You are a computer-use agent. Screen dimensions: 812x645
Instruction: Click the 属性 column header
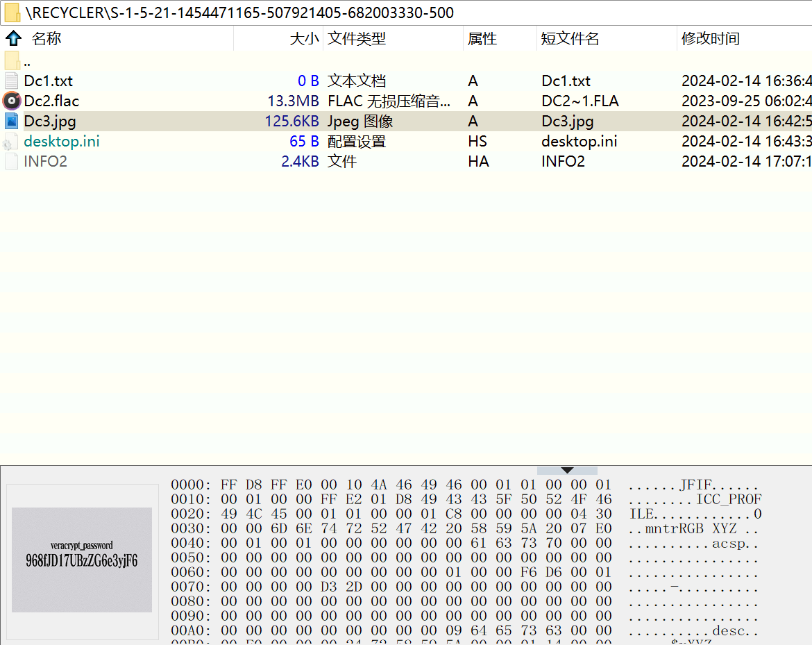[482, 39]
